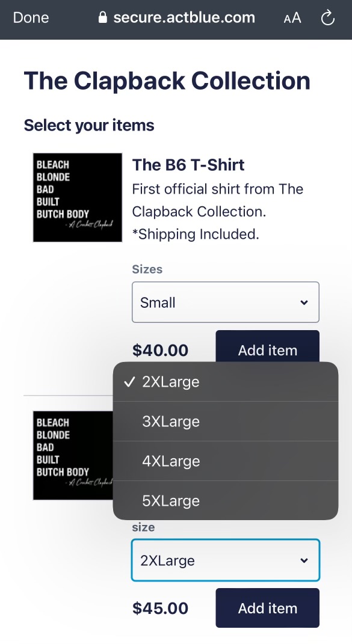Click the $45.00 price label
The width and height of the screenshot is (352, 644).
(161, 607)
